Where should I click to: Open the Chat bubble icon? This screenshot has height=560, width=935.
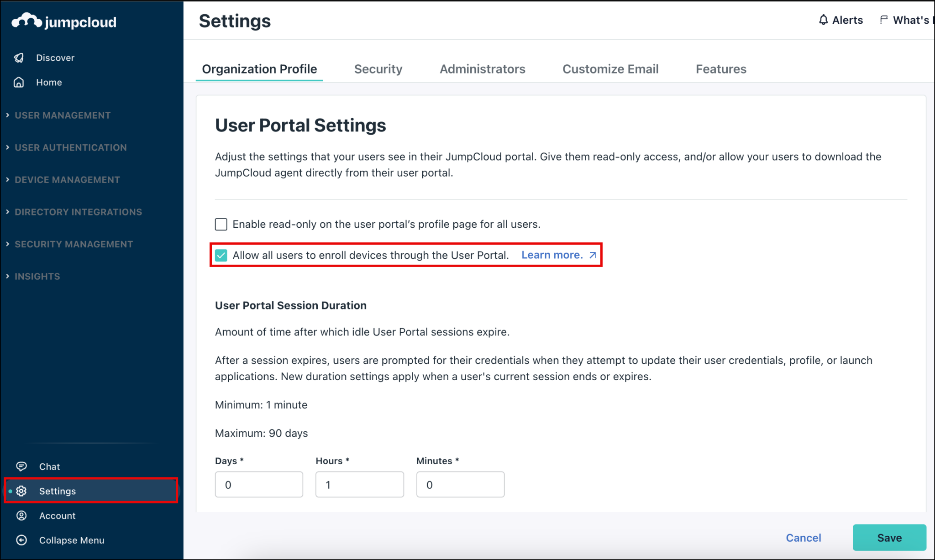(21, 466)
